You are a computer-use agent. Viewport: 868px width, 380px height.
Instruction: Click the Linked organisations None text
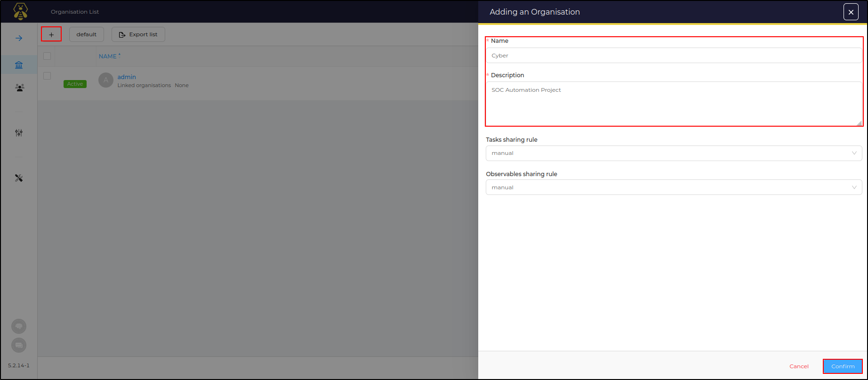[x=153, y=85]
